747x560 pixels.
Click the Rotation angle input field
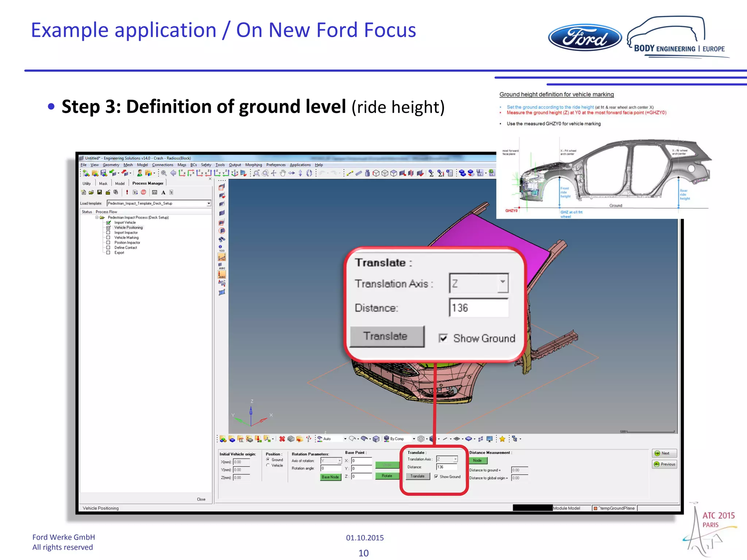(x=331, y=468)
